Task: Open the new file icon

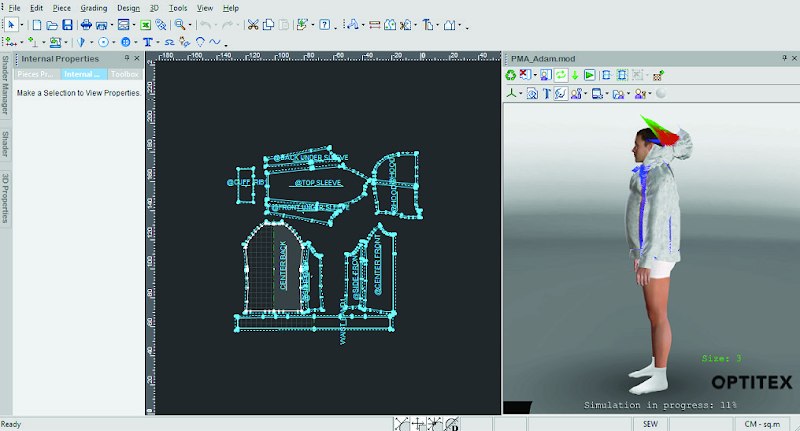Action: coord(37,24)
